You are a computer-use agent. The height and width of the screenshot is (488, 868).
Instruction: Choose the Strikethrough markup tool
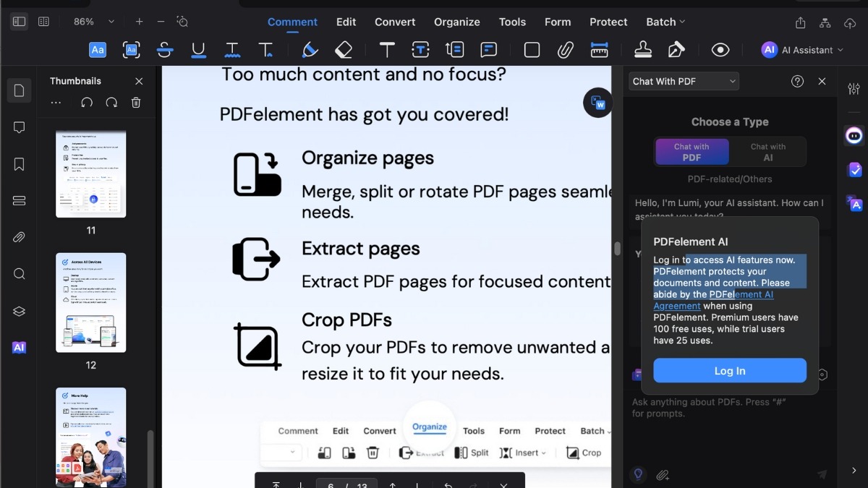(x=165, y=50)
